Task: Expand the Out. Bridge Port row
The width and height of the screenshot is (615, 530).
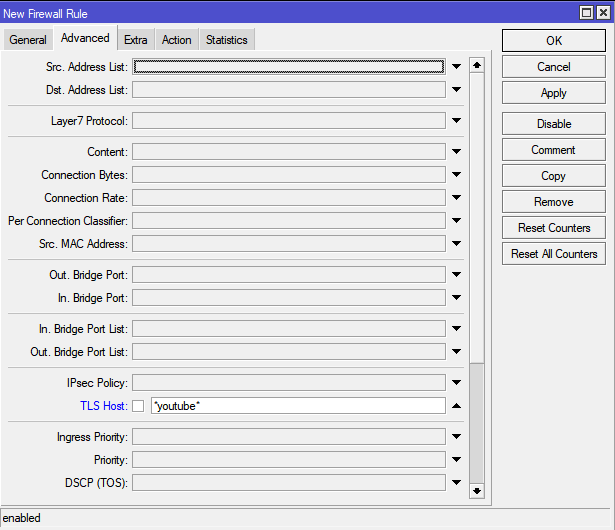Action: point(456,274)
